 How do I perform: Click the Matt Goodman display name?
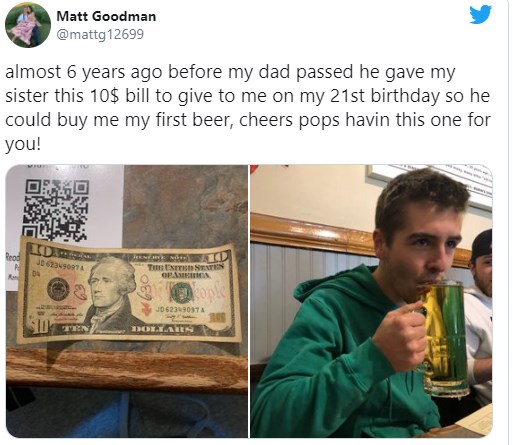point(106,16)
